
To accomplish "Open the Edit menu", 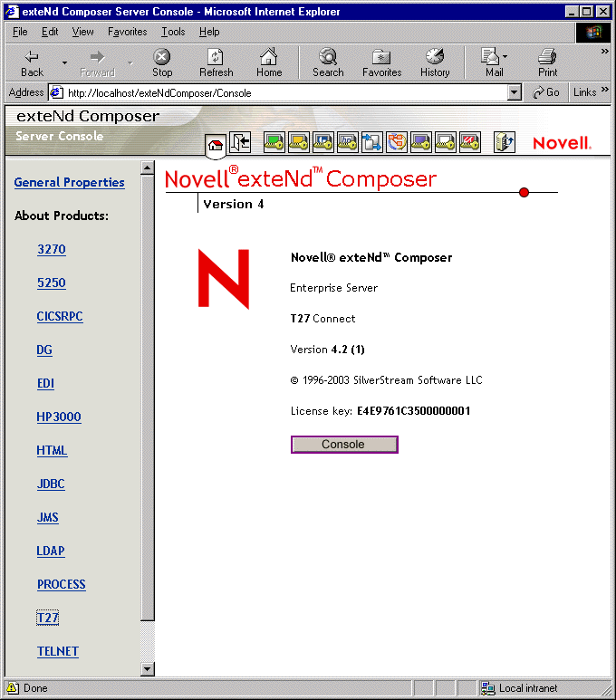I will 50,32.
